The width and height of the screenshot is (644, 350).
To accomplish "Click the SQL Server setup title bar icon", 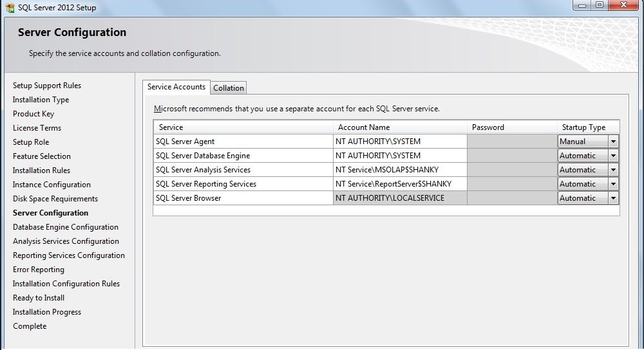I will tap(10, 7).
